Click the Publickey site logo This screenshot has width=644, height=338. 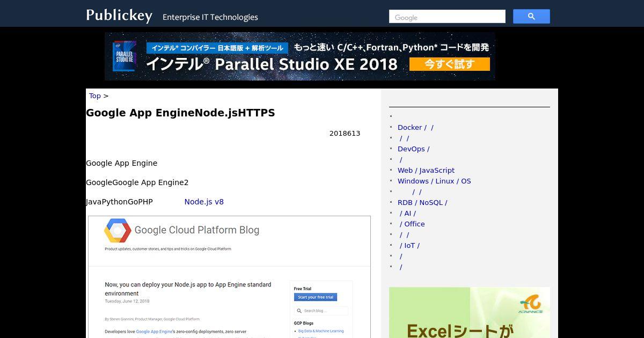tap(119, 16)
